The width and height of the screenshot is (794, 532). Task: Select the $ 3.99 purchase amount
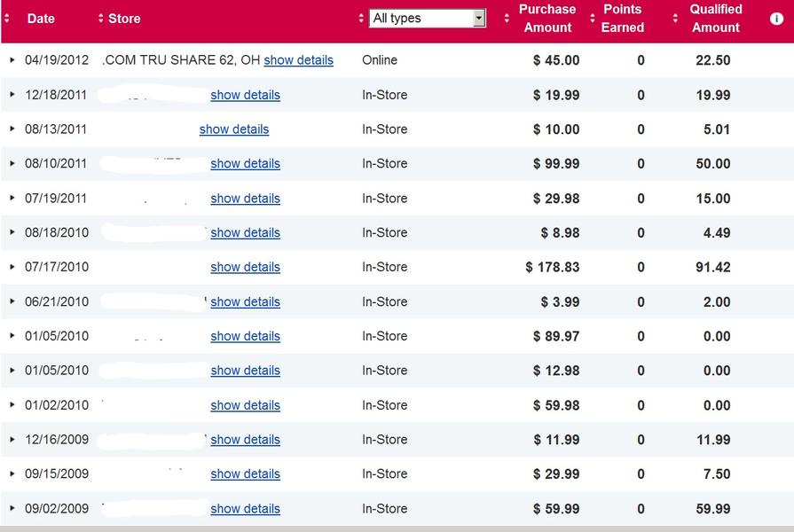[x=560, y=301]
